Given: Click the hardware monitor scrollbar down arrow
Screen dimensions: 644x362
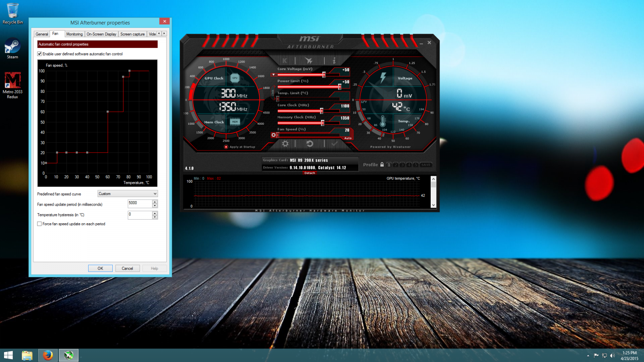Looking at the screenshot, I should [x=433, y=205].
